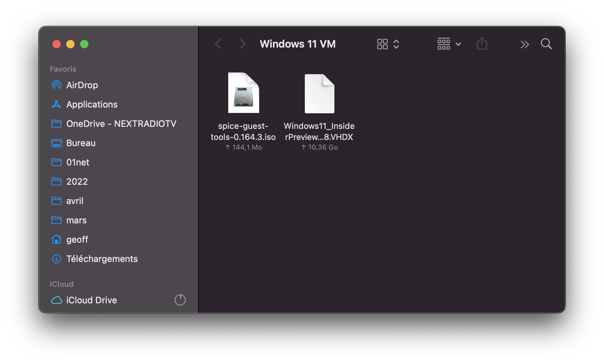604x364 pixels.
Task: Zoom the window with the green button
Action: 84,44
